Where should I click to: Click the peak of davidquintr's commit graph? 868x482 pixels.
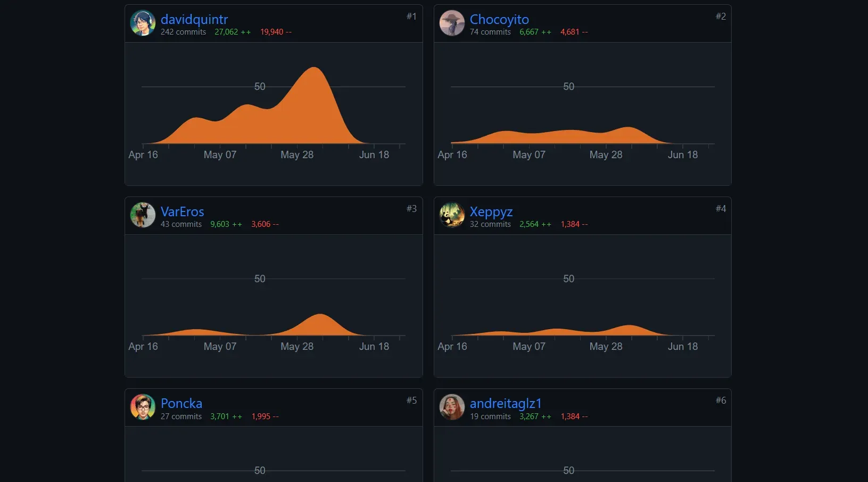click(315, 68)
